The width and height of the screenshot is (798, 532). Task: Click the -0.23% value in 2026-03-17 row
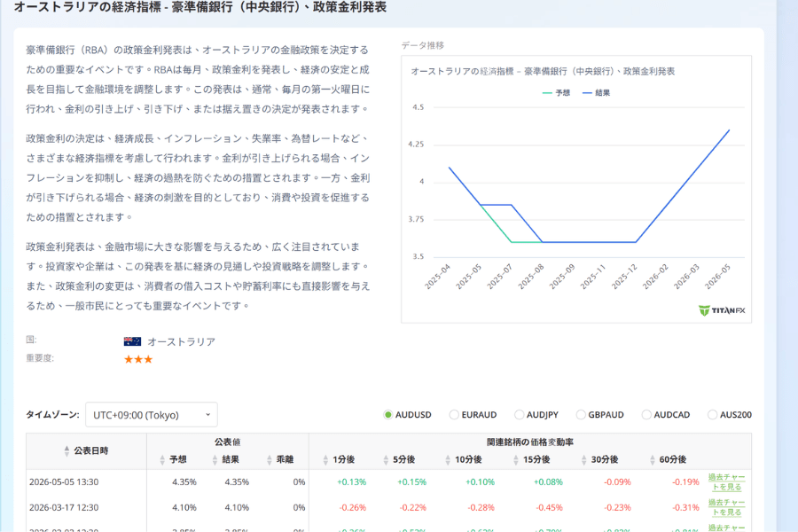[x=617, y=507]
